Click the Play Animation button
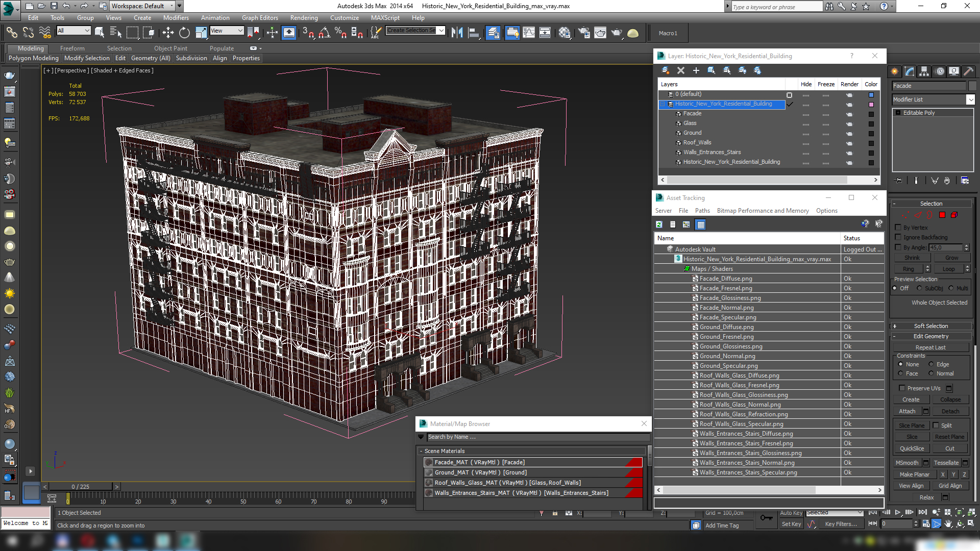The height and width of the screenshot is (551, 980). pyautogui.click(x=897, y=512)
